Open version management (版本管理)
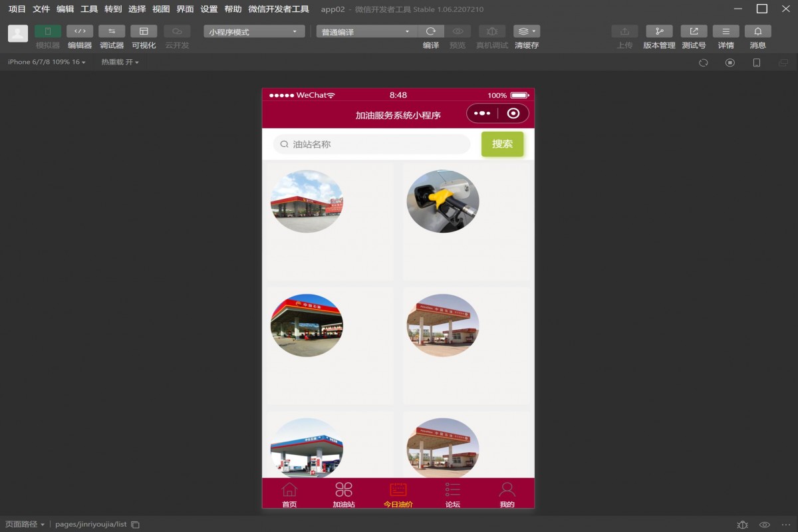 (x=659, y=31)
